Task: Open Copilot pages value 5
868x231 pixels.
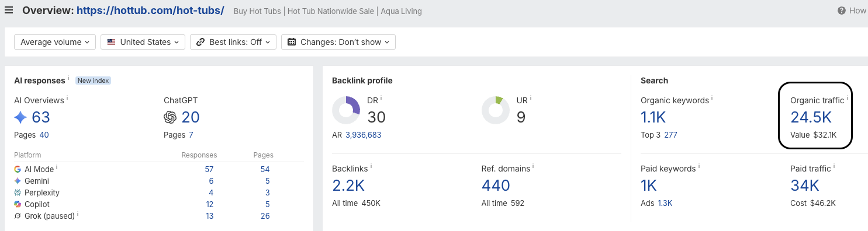Action: (267, 204)
